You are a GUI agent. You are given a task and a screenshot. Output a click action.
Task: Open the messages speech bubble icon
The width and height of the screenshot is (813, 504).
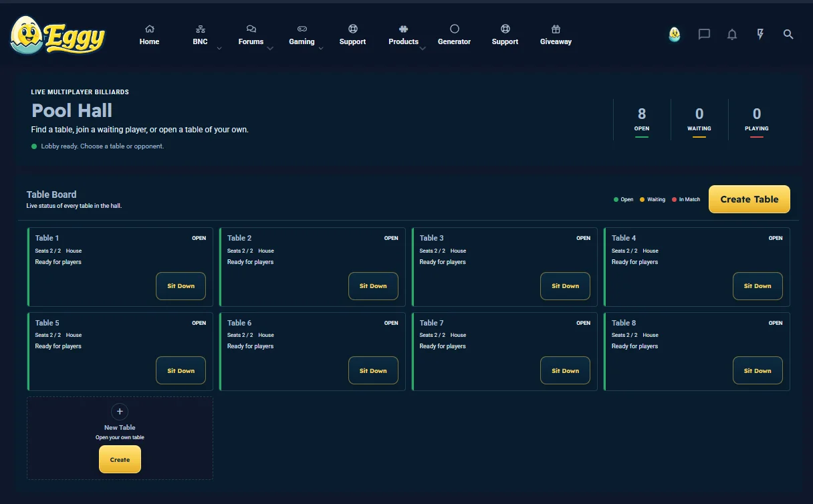[x=704, y=34]
